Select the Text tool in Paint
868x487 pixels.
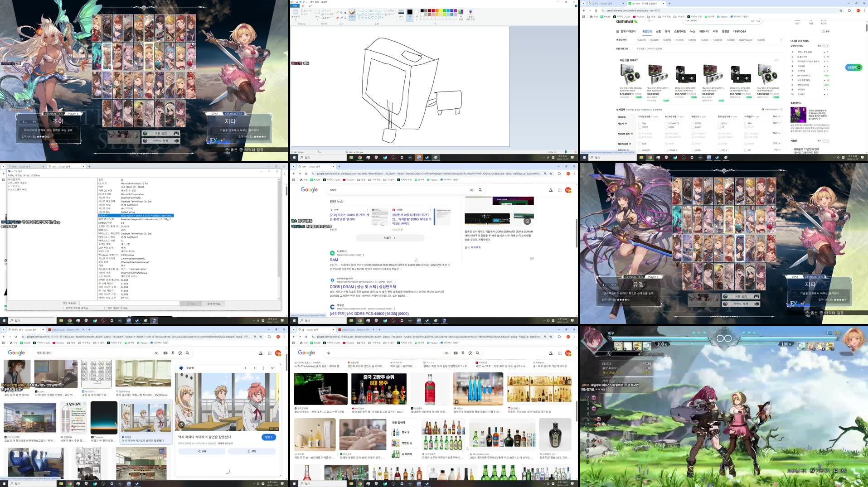[345, 13]
